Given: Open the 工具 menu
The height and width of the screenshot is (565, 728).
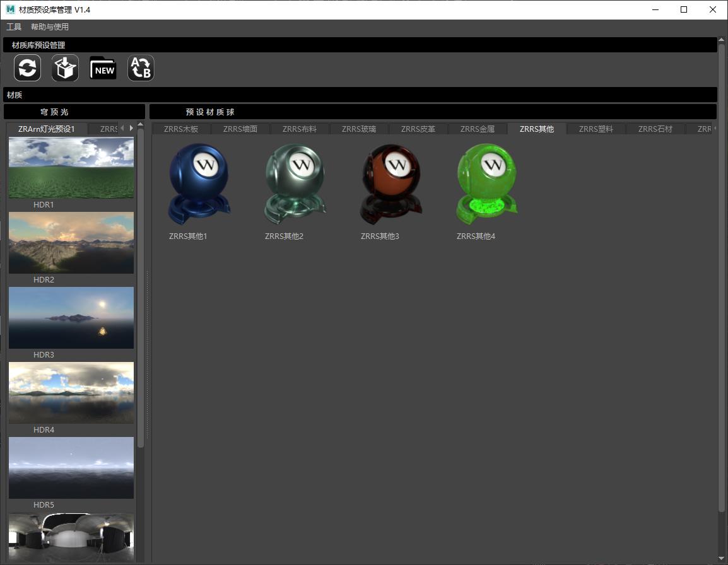Looking at the screenshot, I should pyautogui.click(x=14, y=27).
